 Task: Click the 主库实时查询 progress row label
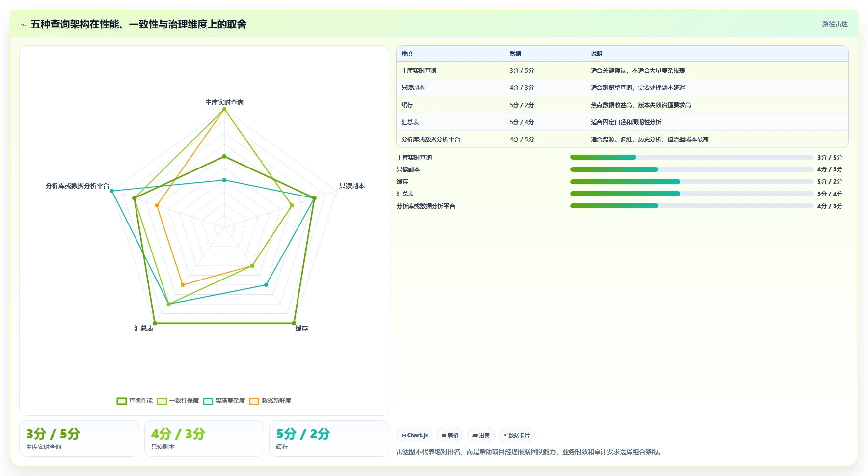click(x=414, y=158)
